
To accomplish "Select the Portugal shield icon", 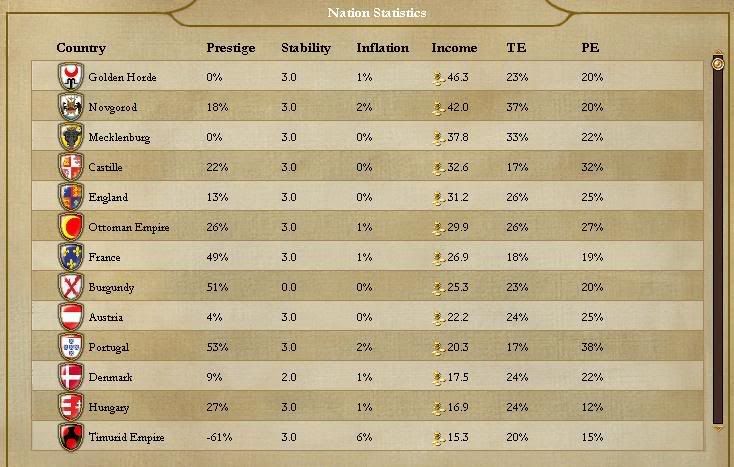I will (71, 347).
